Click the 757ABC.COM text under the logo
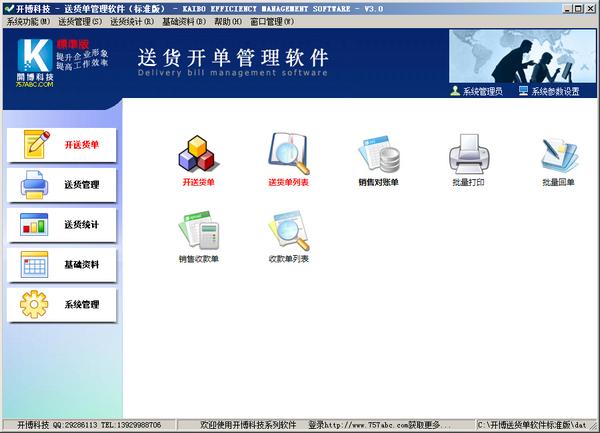The width and height of the screenshot is (600, 433). pyautogui.click(x=35, y=84)
